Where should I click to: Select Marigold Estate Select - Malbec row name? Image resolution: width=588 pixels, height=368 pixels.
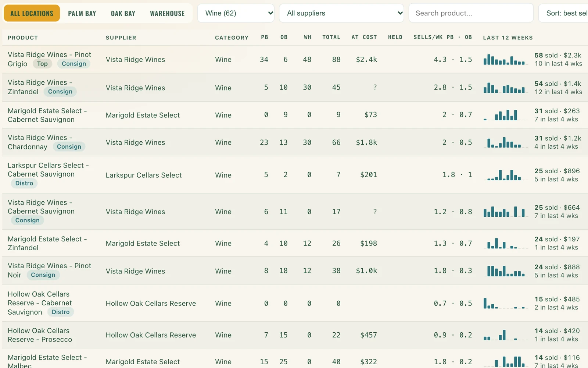click(47, 361)
